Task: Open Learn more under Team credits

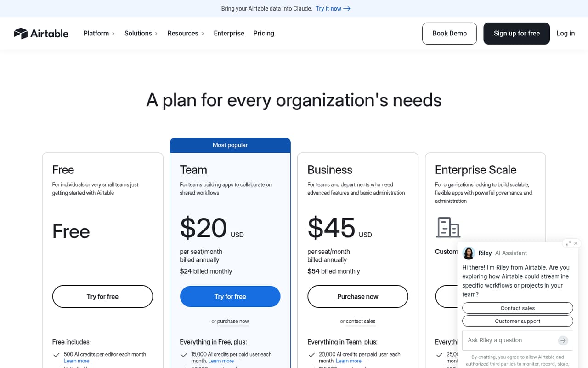Action: pos(221,361)
